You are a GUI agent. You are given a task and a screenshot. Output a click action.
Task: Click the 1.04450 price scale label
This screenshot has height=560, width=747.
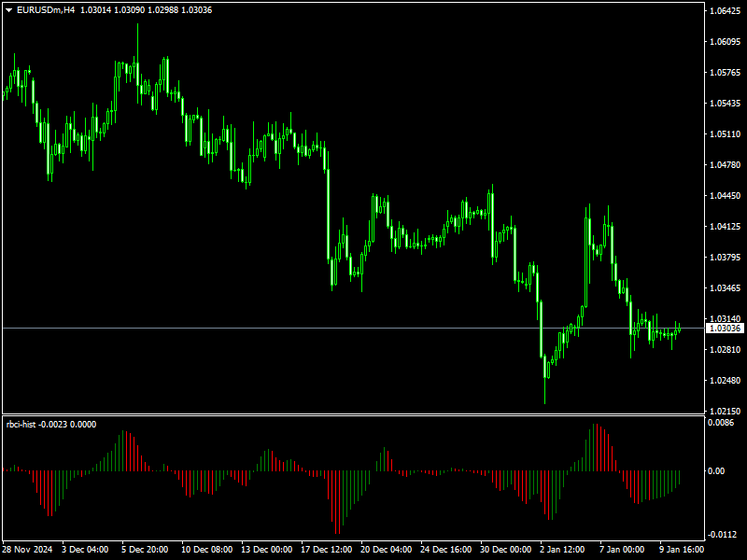click(x=726, y=196)
